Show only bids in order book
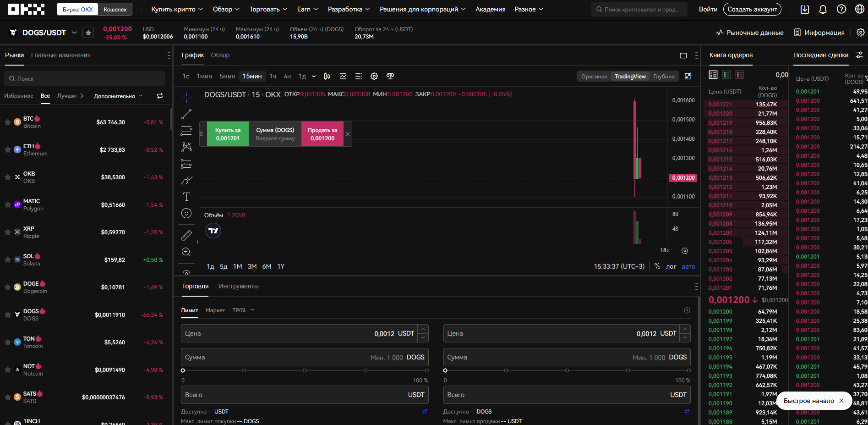The height and width of the screenshot is (425, 868). (726, 75)
